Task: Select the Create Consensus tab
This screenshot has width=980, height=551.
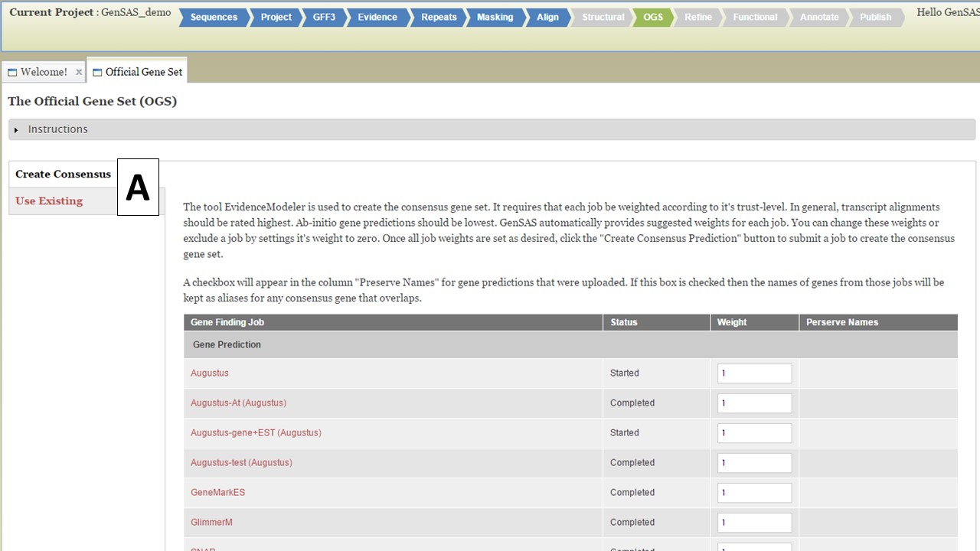Action: (63, 174)
